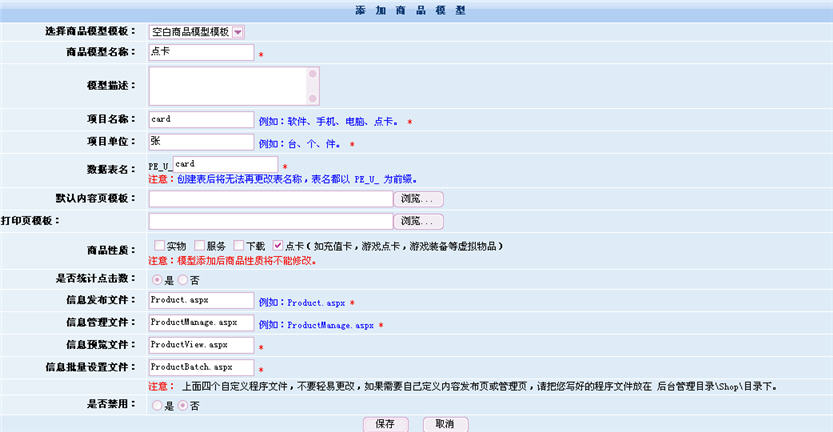Click the 模型描述 scroll up arrow
The image size is (833, 432).
(313, 74)
